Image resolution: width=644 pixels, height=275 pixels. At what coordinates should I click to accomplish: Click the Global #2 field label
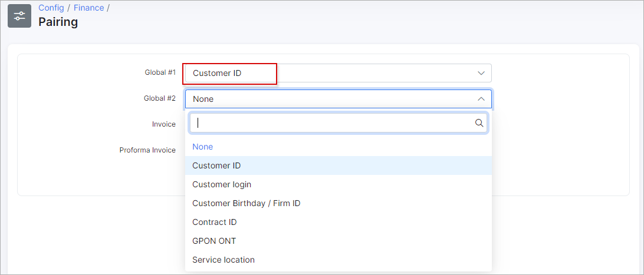coord(160,98)
